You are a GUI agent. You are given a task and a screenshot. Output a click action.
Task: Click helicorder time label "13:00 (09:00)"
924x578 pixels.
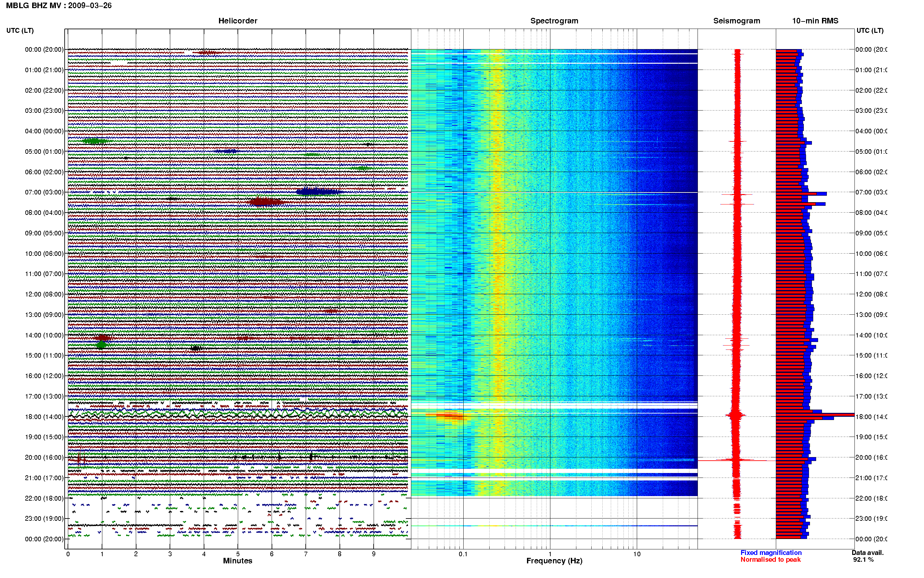click(44, 315)
